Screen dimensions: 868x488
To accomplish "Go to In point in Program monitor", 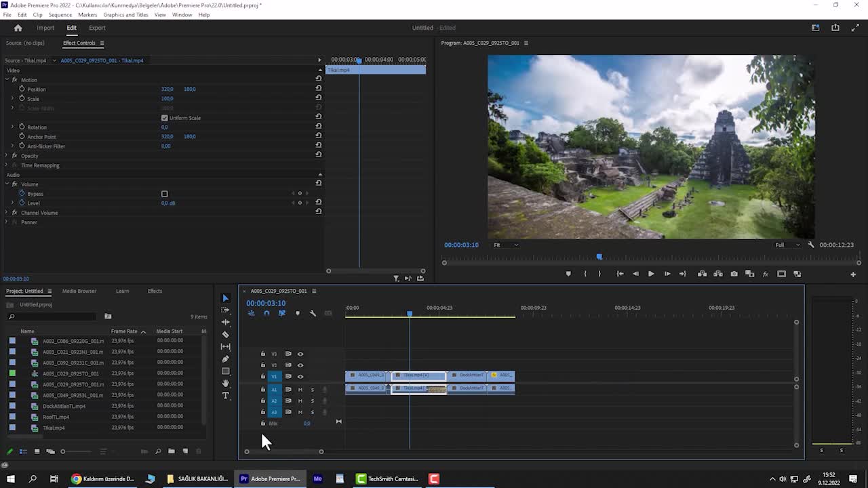I will pos(620,274).
